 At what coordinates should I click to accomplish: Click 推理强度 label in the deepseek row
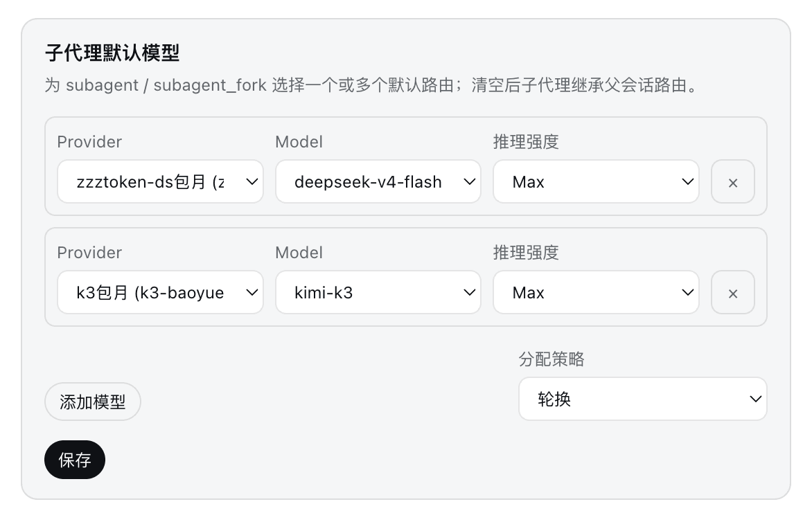(526, 142)
